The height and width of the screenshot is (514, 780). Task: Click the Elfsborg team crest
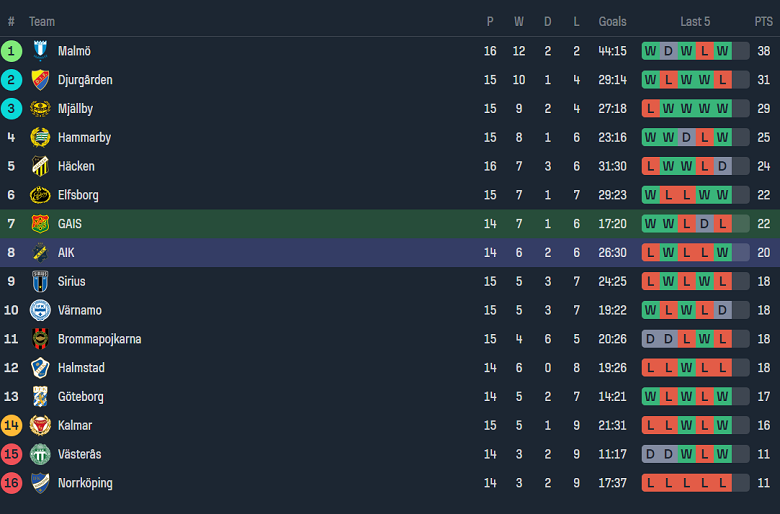(40, 195)
